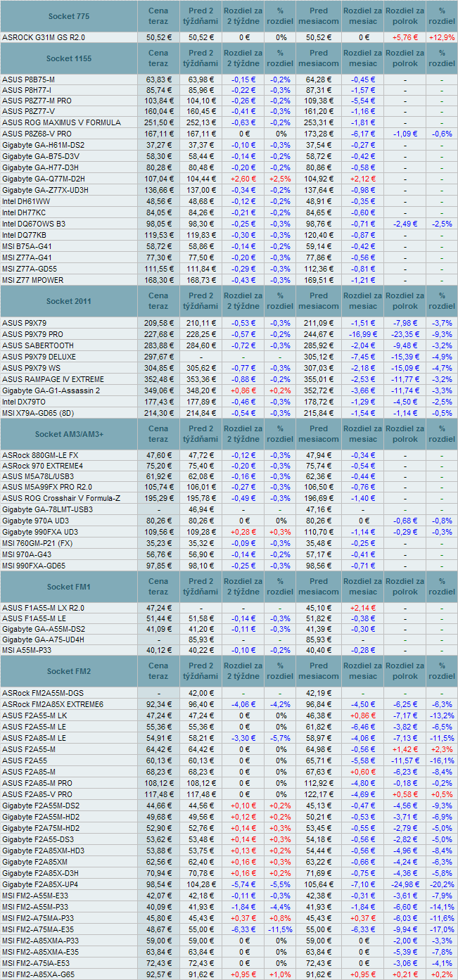The image size is (458, 980).
Task: Select Intel DX79TO row name
Action: click(x=26, y=402)
